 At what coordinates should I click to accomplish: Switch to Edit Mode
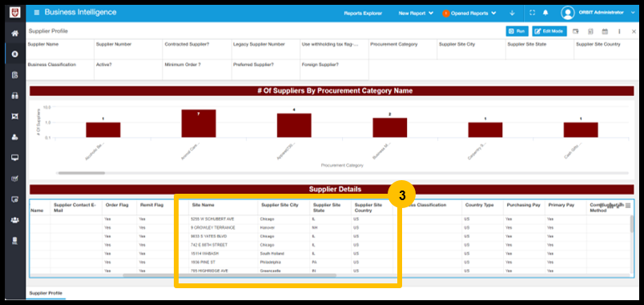tap(549, 31)
